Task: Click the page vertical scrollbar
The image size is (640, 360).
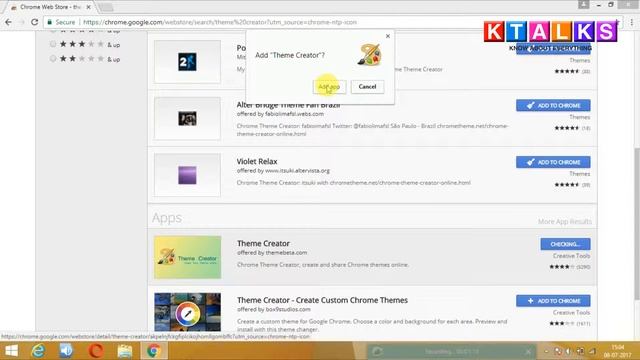Action: [x=637, y=224]
